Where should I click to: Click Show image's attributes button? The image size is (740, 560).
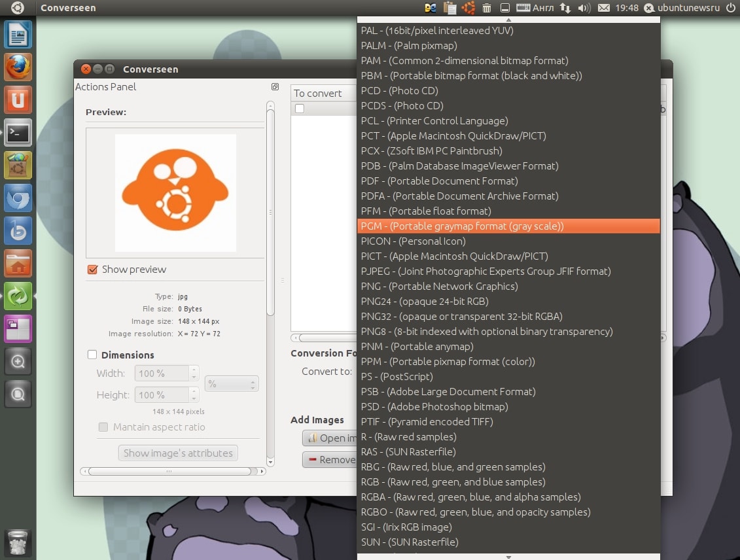[178, 453]
